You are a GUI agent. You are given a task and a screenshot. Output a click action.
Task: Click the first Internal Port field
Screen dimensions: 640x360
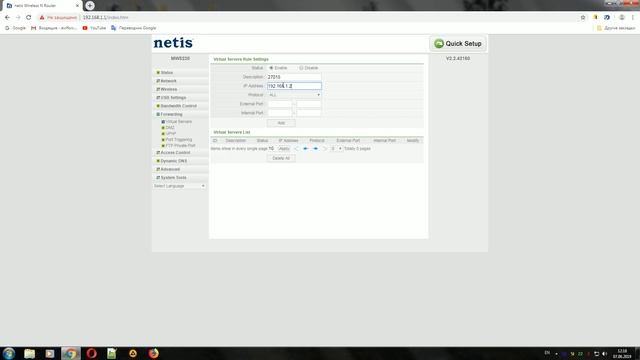pos(280,113)
